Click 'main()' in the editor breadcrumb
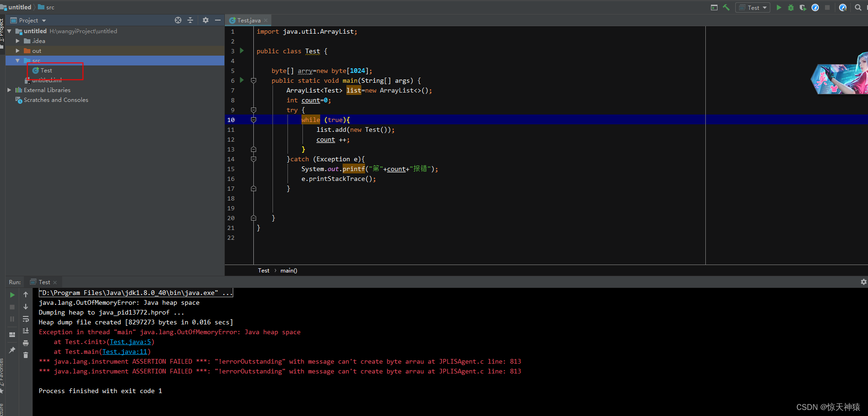The width and height of the screenshot is (868, 416). pyautogui.click(x=289, y=271)
